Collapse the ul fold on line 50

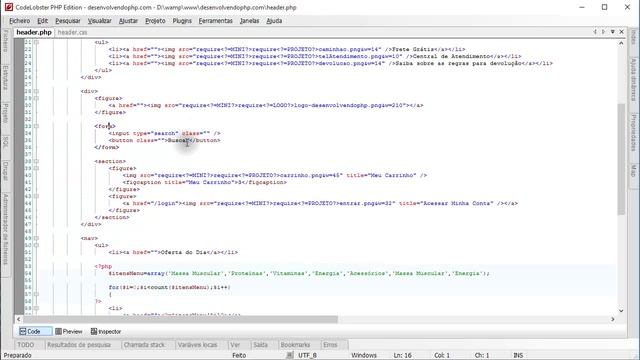point(36,245)
